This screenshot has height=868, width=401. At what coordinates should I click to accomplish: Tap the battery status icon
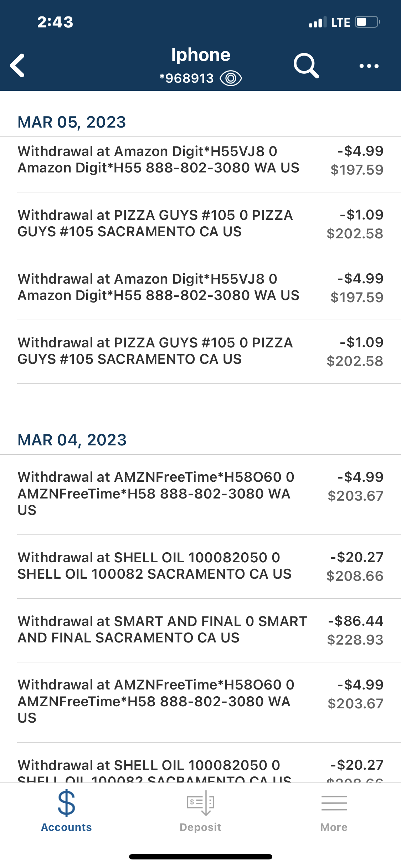[x=367, y=22]
